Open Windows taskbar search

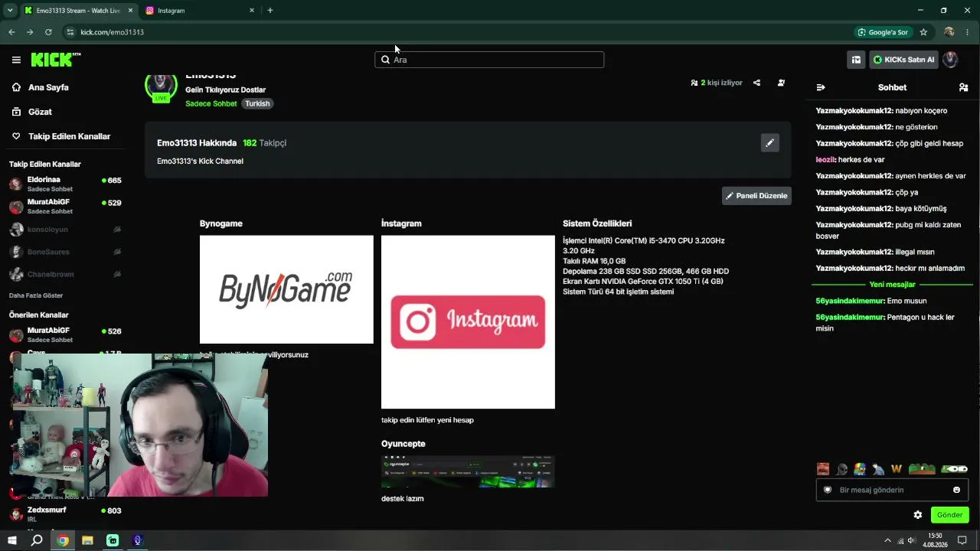tap(37, 540)
